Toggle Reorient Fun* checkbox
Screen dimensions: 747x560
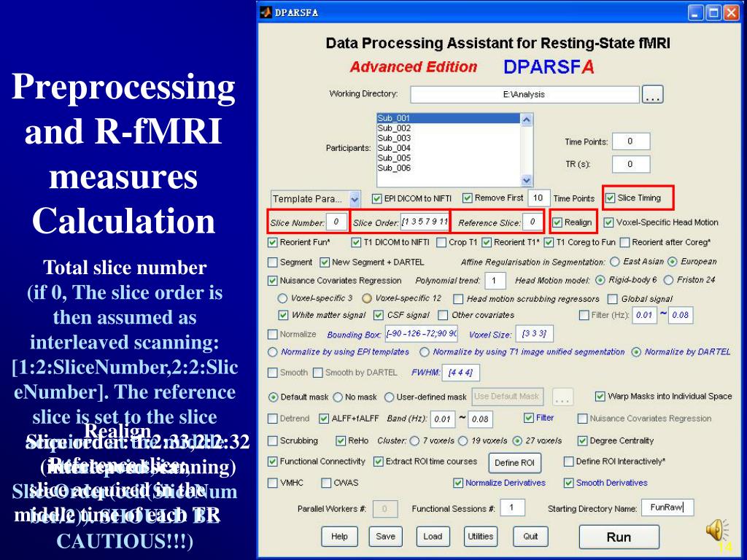[273, 242]
